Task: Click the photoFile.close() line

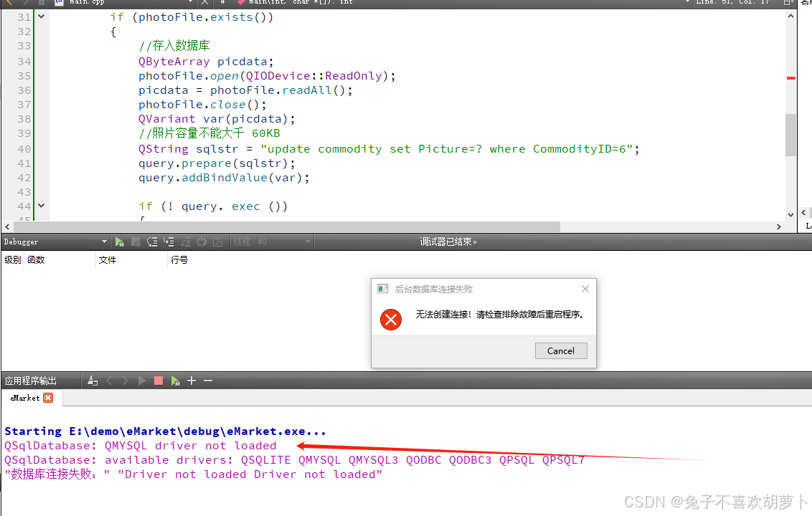Action: tap(202, 105)
